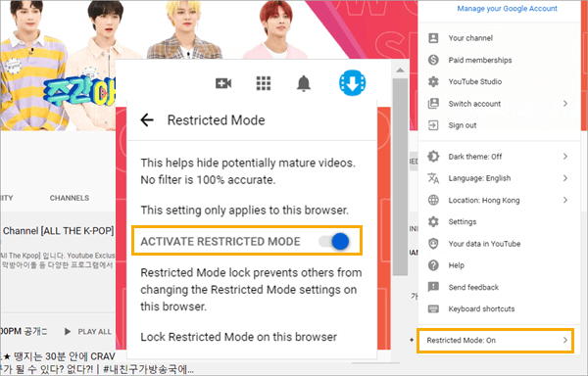Click the Help question mark icon
This screenshot has height=376, width=588.
point(433,265)
